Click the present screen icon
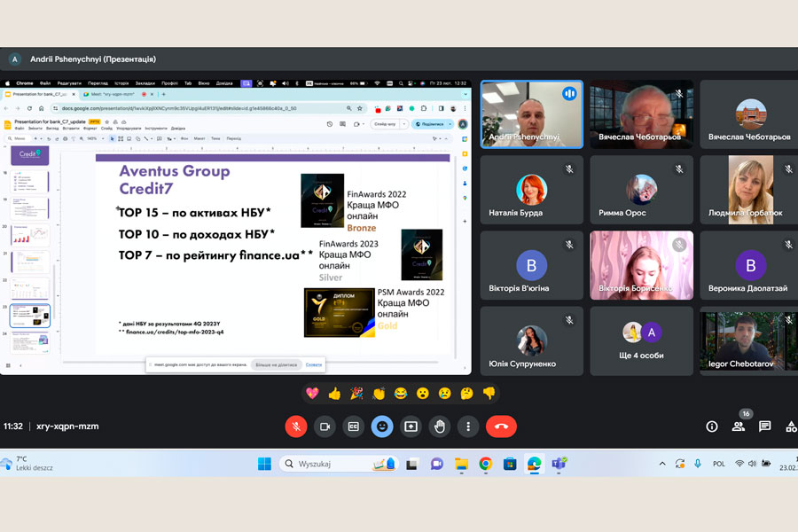798x532 pixels. 411,426
